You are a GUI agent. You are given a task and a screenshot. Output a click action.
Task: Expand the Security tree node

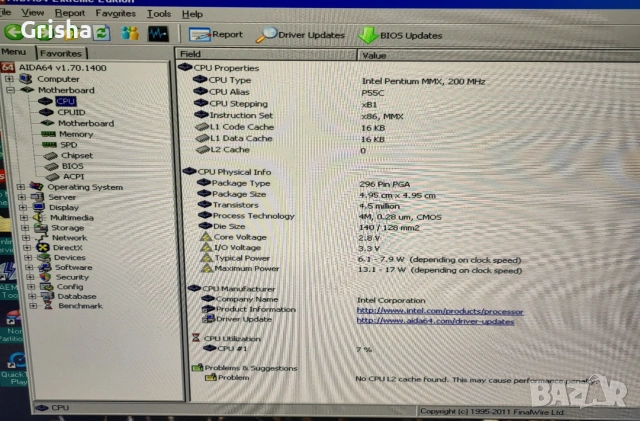[x=30, y=277]
